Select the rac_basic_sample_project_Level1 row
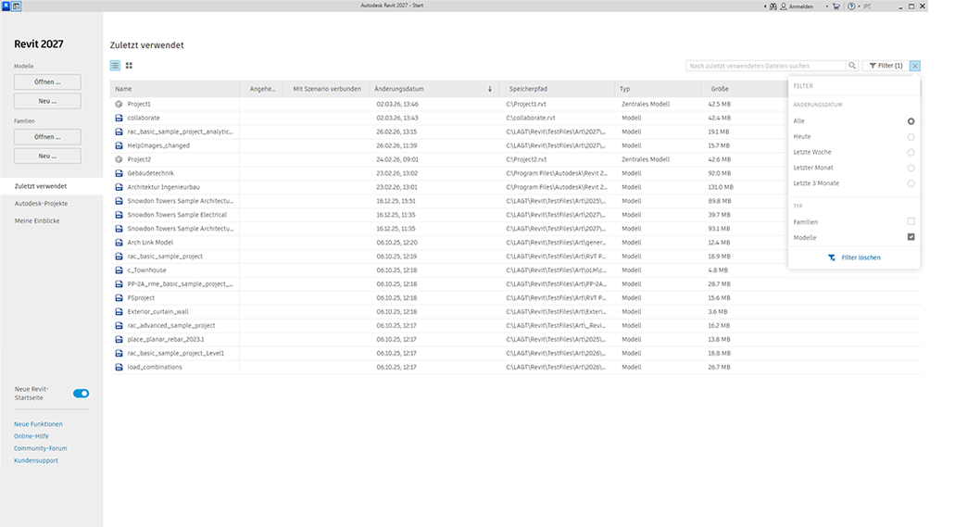980x527 pixels. (516, 353)
